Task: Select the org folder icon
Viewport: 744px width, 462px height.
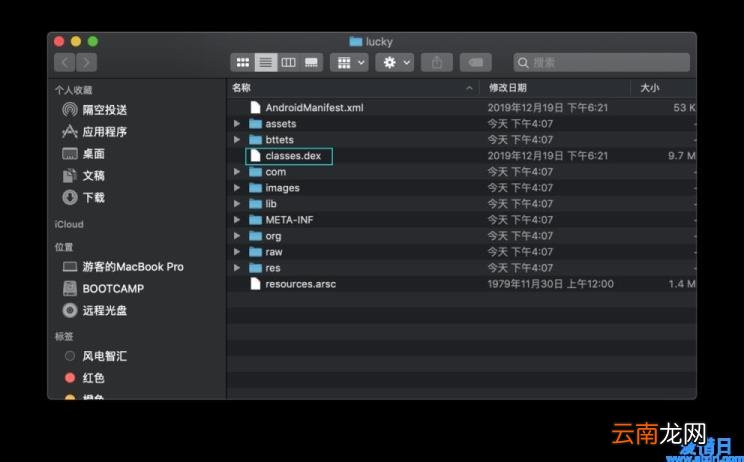Action: 255,236
